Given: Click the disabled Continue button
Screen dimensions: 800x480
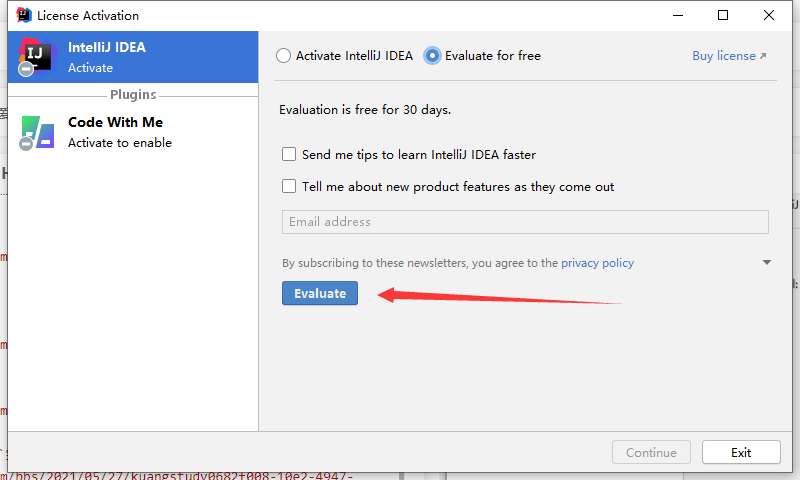Looking at the screenshot, I should coord(651,452).
